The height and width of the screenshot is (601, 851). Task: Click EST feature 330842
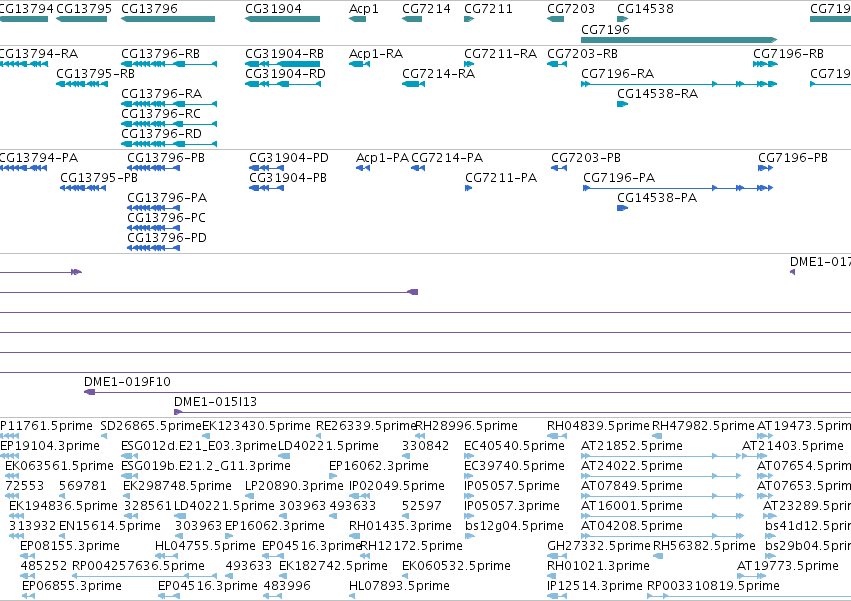pos(406,456)
